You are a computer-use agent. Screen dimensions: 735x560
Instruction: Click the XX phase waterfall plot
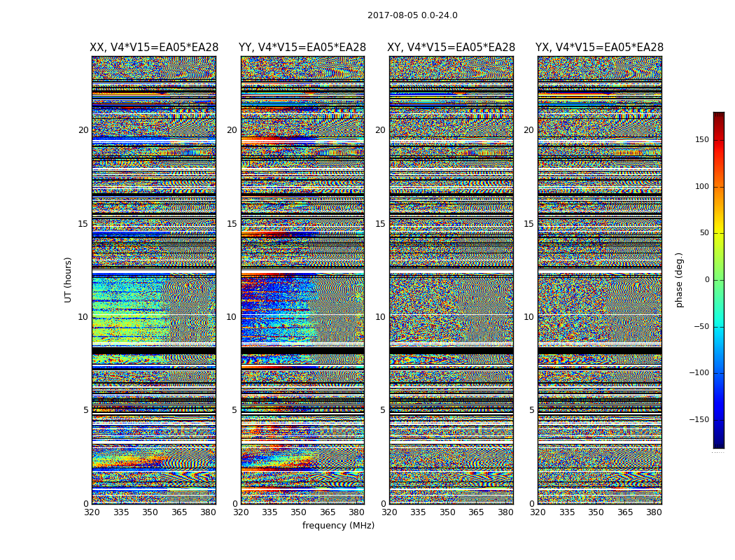tap(154, 280)
